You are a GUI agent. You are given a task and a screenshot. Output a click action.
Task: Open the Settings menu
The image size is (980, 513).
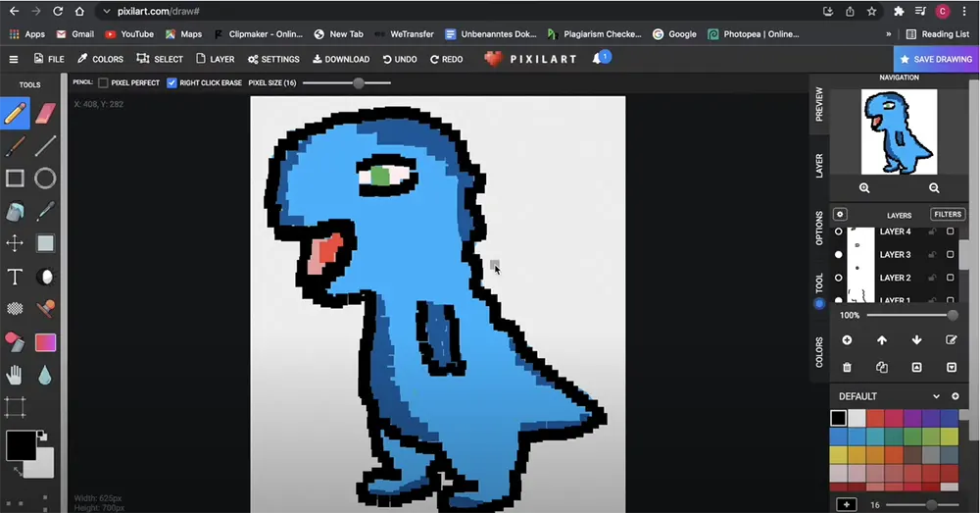pos(273,59)
